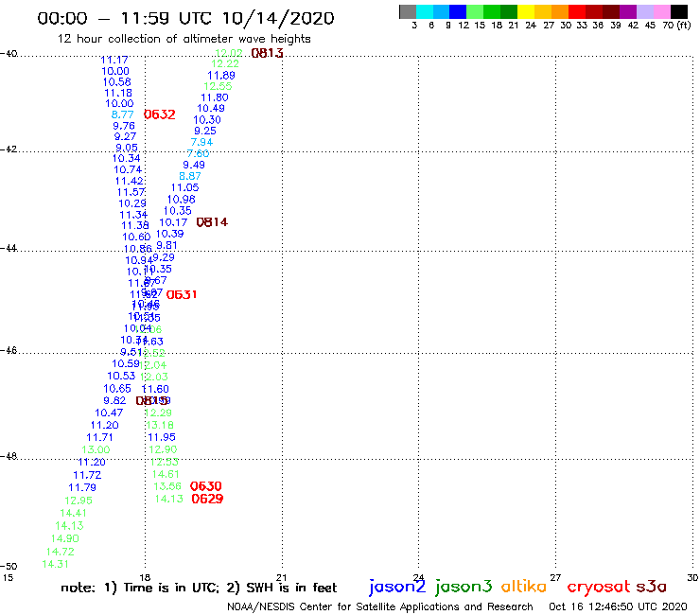Image resolution: width=700 pixels, height=615 pixels.
Task: Click the wave height value 11.60
Action: [155, 389]
